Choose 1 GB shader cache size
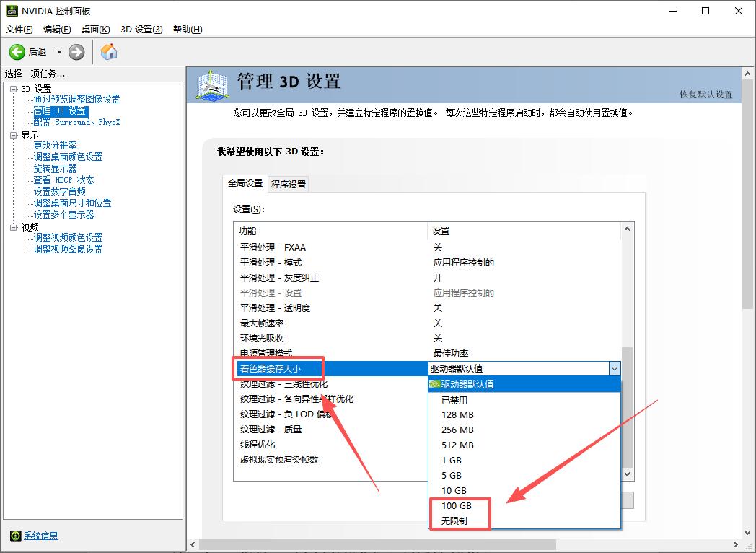Screen dimensions: 756x553 [x=524, y=461]
